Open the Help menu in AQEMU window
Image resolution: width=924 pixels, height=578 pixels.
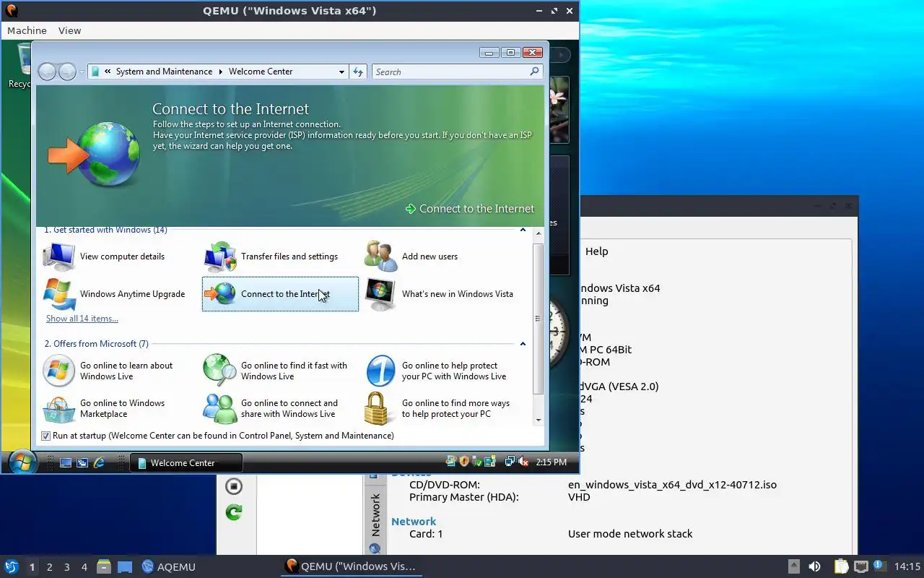[596, 251]
